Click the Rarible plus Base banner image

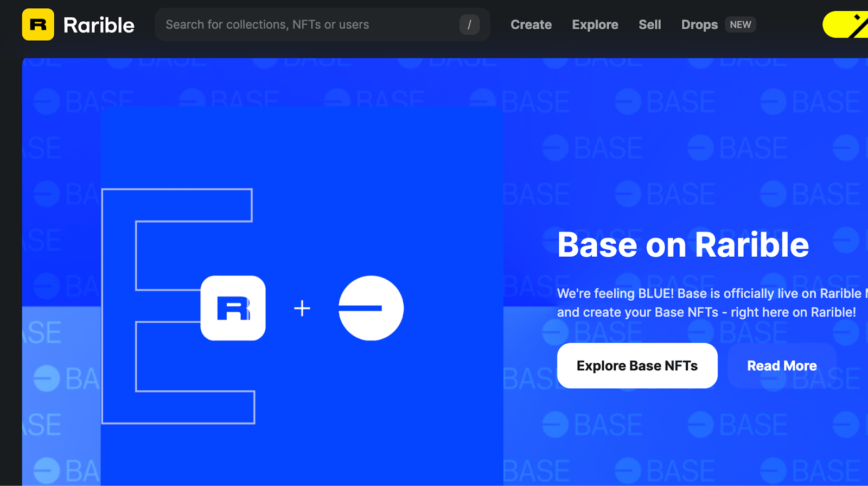click(x=302, y=296)
